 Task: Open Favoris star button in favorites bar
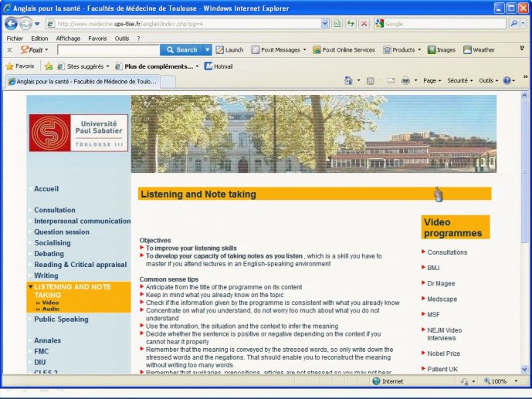click(20, 66)
